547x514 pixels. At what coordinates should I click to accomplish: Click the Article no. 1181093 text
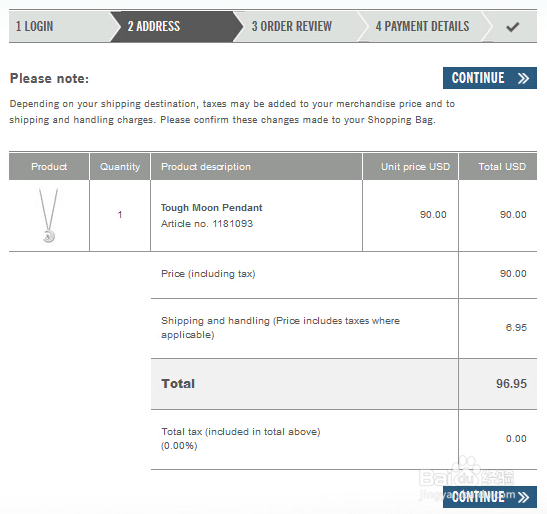pos(207,224)
